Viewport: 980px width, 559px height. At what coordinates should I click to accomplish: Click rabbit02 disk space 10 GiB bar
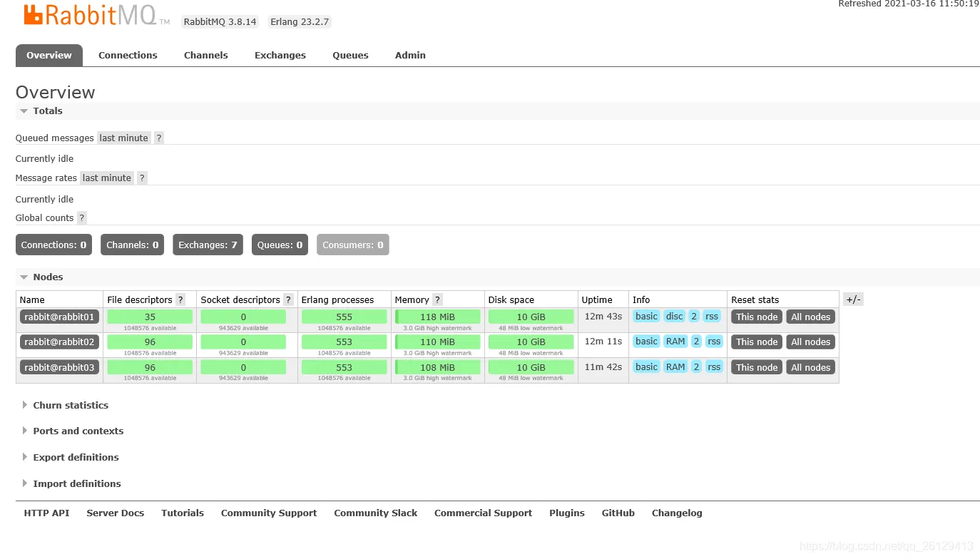(531, 342)
